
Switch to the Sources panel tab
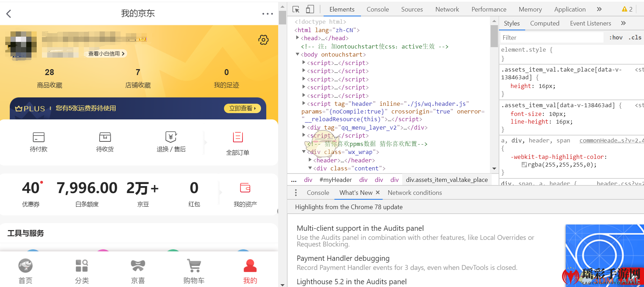(x=412, y=9)
